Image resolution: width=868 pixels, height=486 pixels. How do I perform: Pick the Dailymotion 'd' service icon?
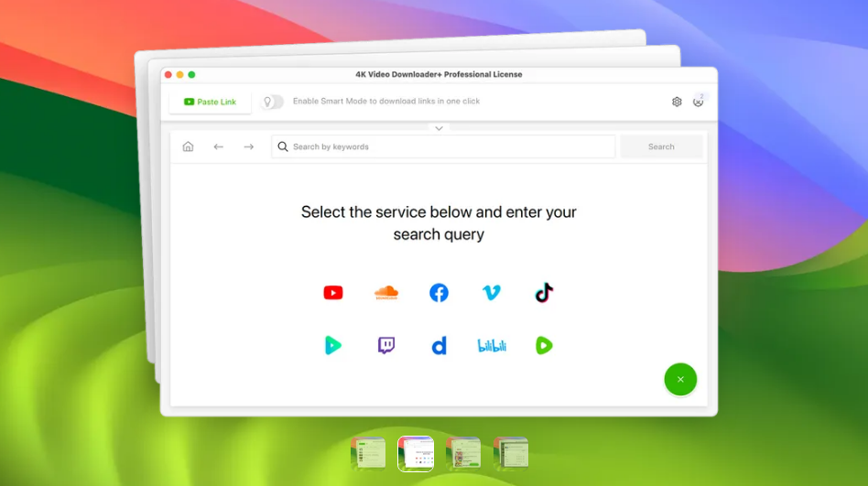pyautogui.click(x=439, y=346)
